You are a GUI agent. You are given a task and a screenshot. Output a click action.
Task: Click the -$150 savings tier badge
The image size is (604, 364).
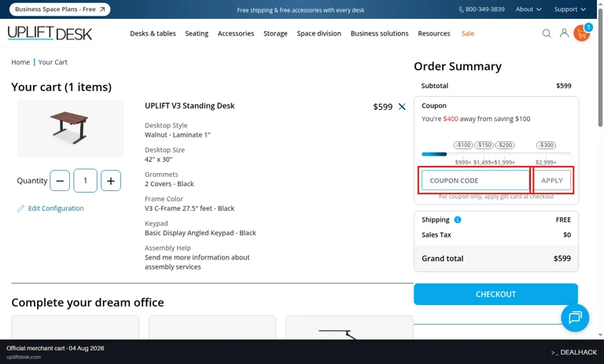(484, 145)
